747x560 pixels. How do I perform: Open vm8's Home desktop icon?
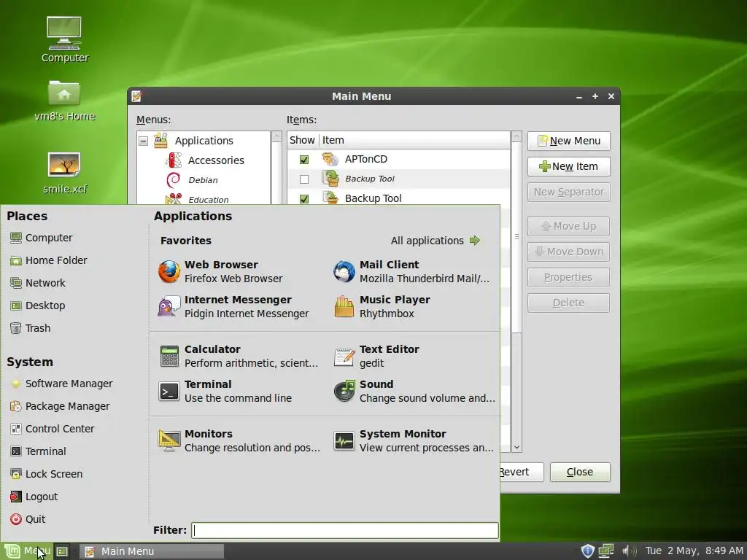[64, 101]
